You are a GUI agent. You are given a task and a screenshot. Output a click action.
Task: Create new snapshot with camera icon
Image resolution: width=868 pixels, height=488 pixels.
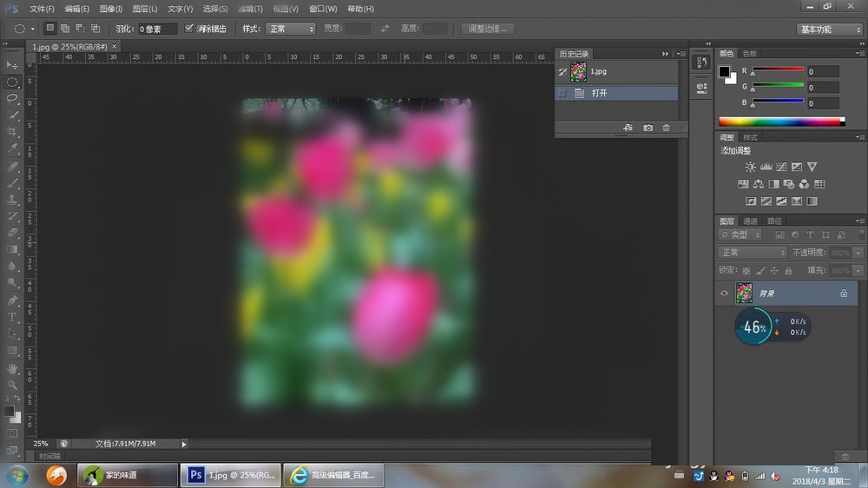point(648,128)
